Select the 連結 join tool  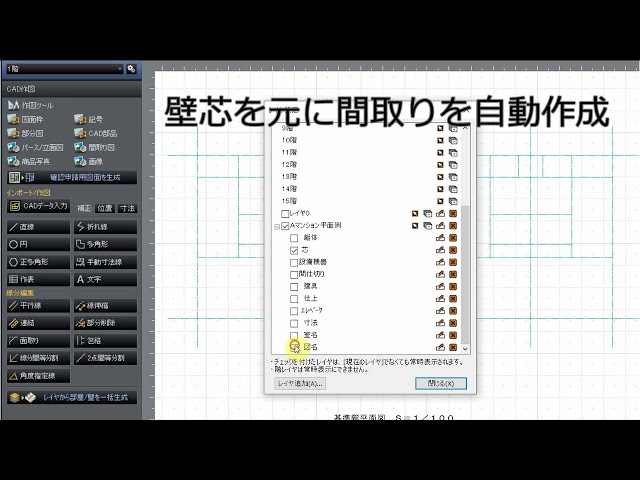[x=38, y=323]
